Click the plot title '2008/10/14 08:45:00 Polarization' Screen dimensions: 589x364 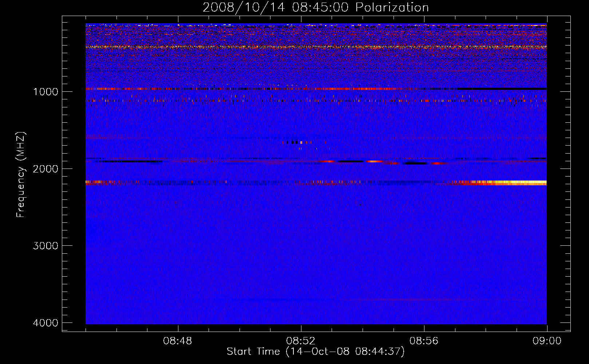tap(316, 8)
